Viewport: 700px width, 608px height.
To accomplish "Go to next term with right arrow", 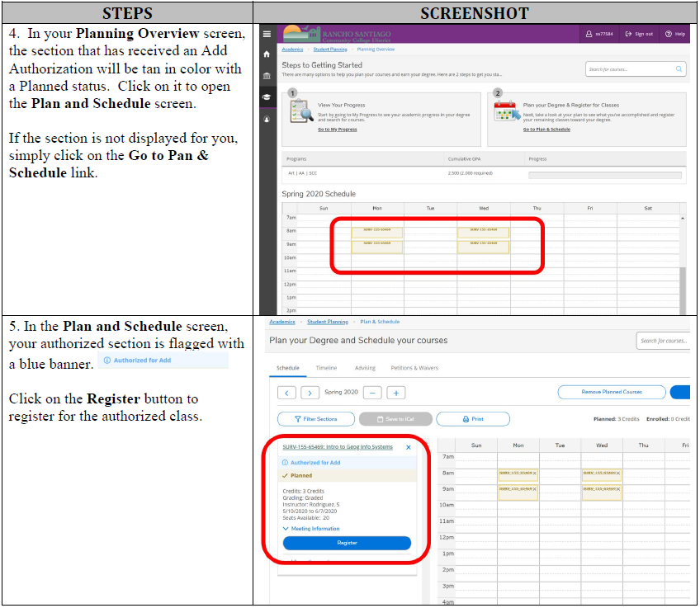I will (310, 393).
